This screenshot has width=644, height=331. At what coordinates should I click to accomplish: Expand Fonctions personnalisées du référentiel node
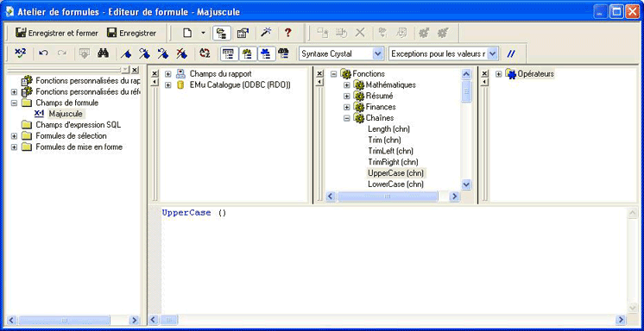14,92
